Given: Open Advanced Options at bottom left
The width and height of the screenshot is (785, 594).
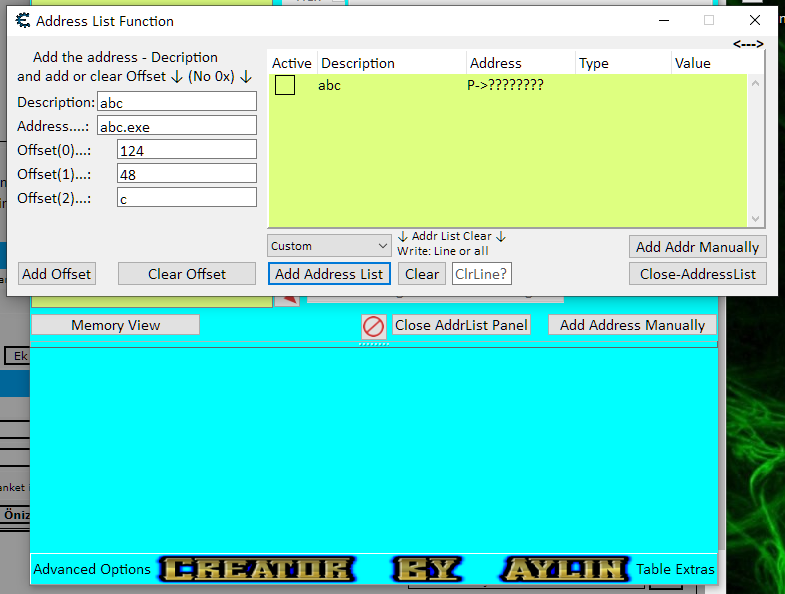Looking at the screenshot, I should click(92, 569).
